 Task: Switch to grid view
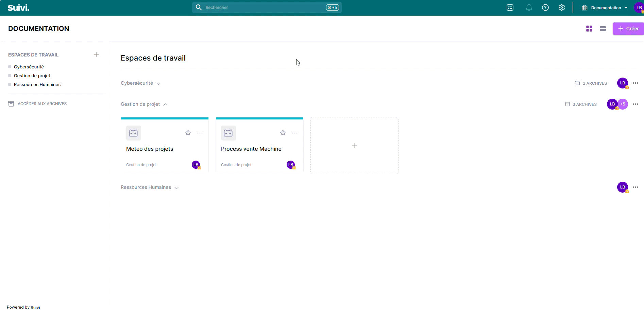tap(589, 29)
